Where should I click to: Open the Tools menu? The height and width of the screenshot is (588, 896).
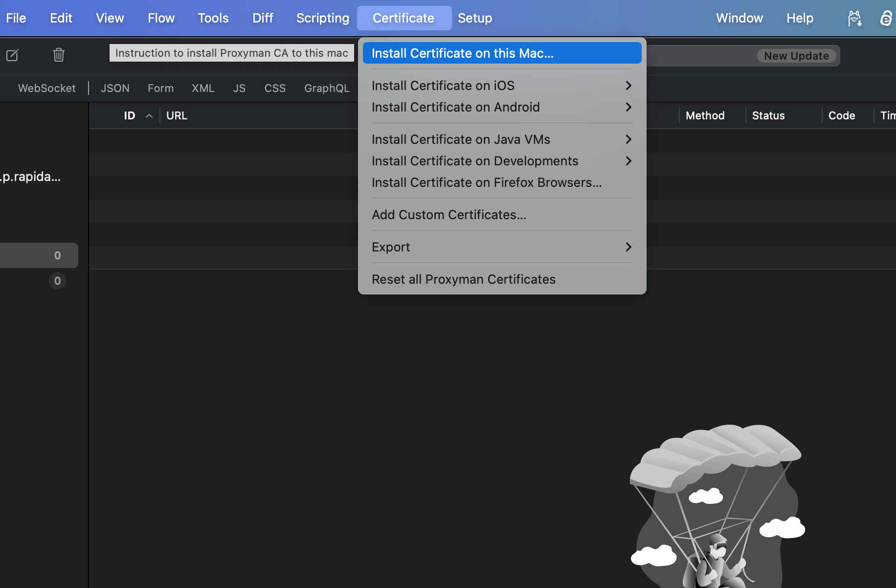[213, 18]
